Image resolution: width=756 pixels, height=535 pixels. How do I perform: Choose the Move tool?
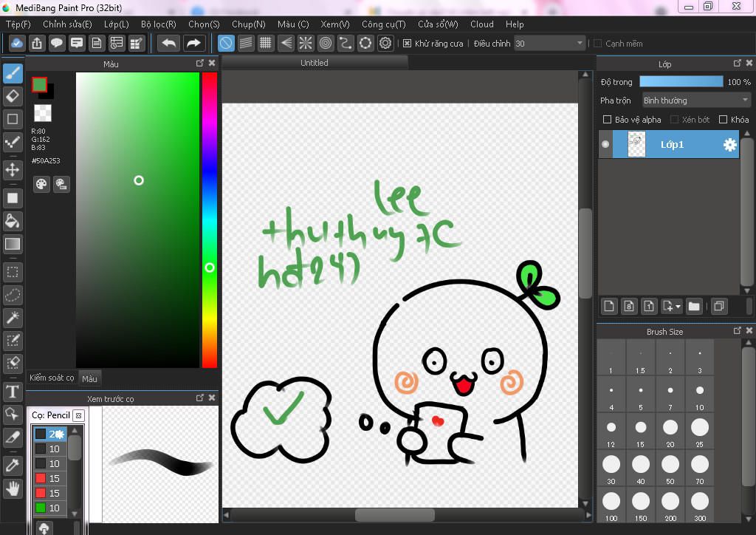(x=13, y=170)
